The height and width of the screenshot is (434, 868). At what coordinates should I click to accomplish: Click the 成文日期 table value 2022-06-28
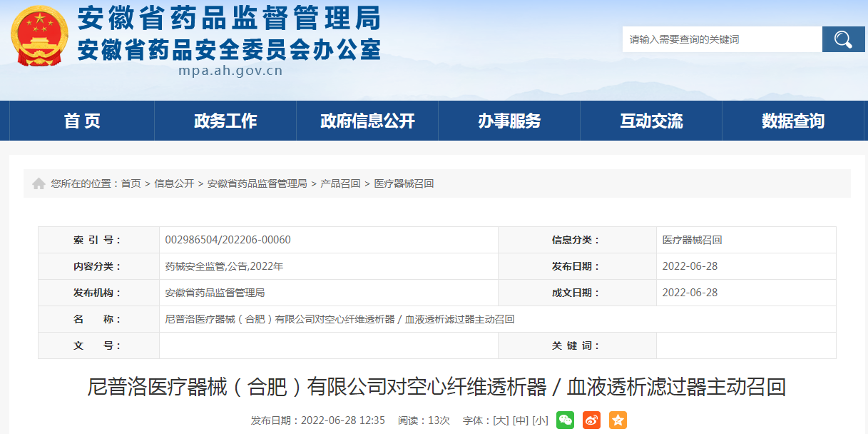point(690,293)
